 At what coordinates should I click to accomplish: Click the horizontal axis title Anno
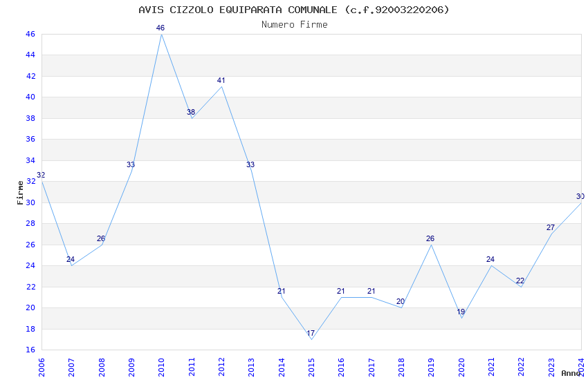click(571, 373)
